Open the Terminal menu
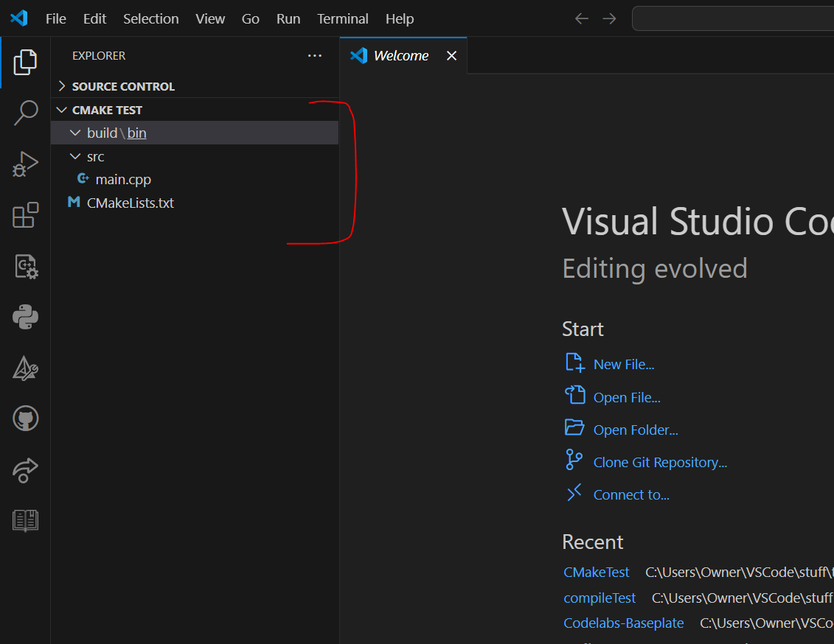The height and width of the screenshot is (644, 834). (342, 18)
